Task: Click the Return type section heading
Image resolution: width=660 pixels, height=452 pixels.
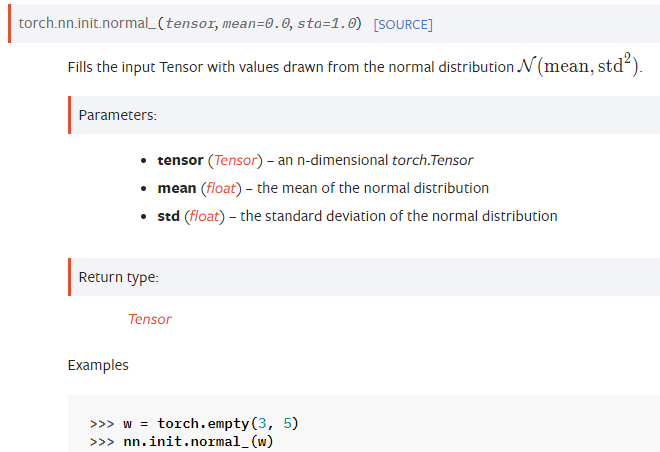Action: point(119,277)
